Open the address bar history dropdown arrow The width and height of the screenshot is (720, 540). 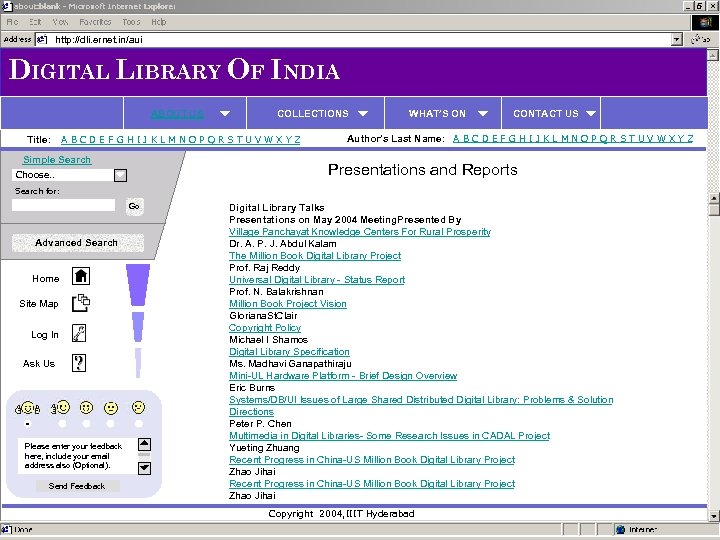point(676,39)
